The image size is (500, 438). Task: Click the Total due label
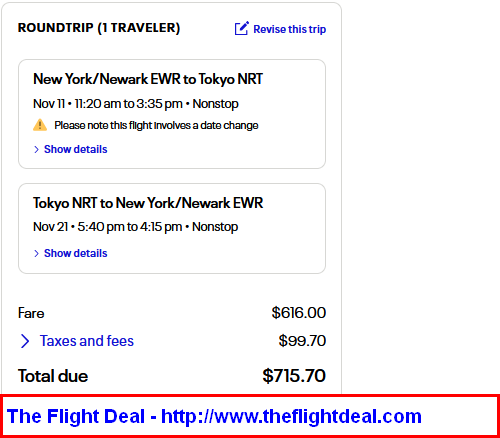coord(53,376)
